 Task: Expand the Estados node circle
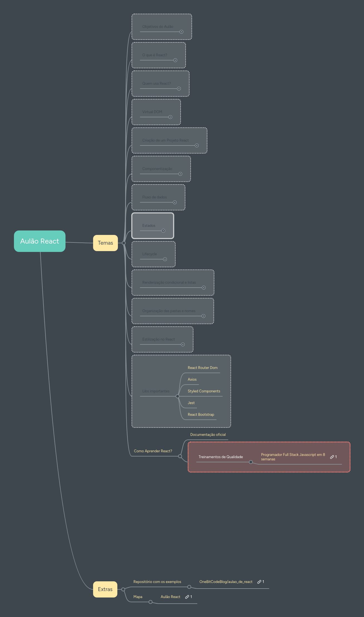[163, 231]
